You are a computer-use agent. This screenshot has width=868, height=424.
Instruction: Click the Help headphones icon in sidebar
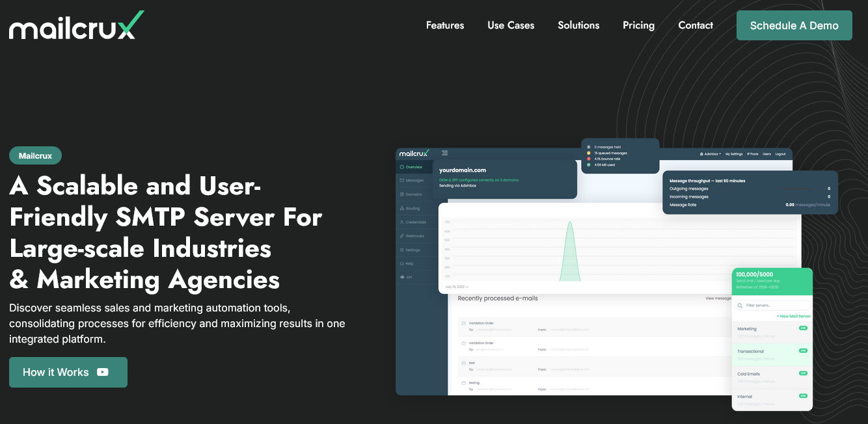(401, 263)
